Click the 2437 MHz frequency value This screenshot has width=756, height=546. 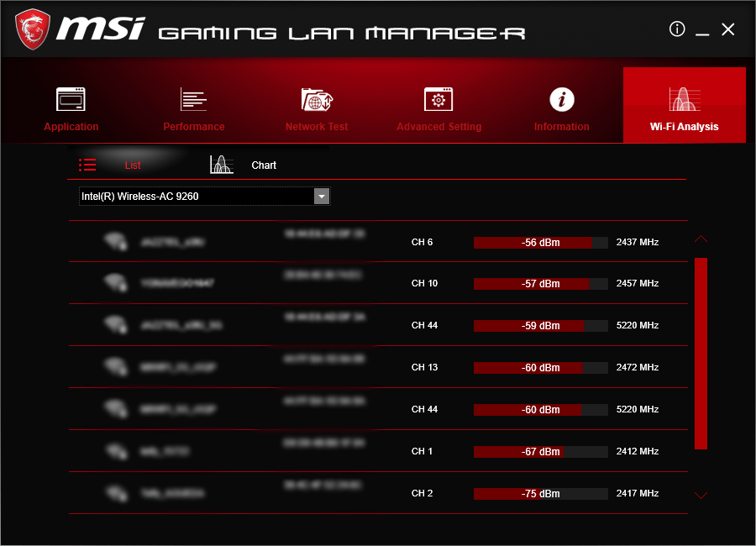[638, 242]
